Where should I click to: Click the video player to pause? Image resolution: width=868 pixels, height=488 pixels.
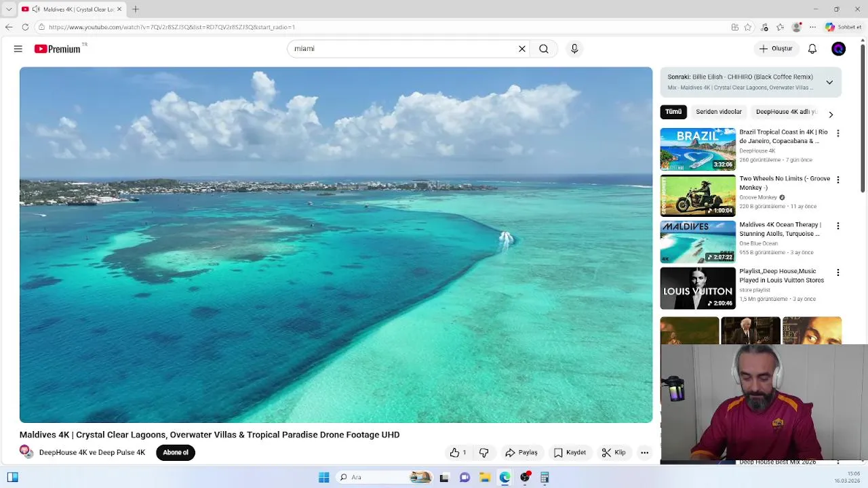(336, 245)
